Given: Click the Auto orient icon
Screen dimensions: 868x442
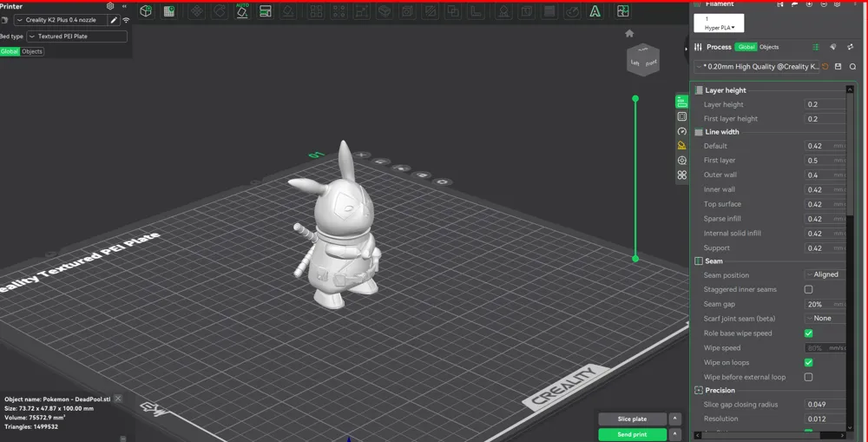Looking at the screenshot, I should point(242,11).
